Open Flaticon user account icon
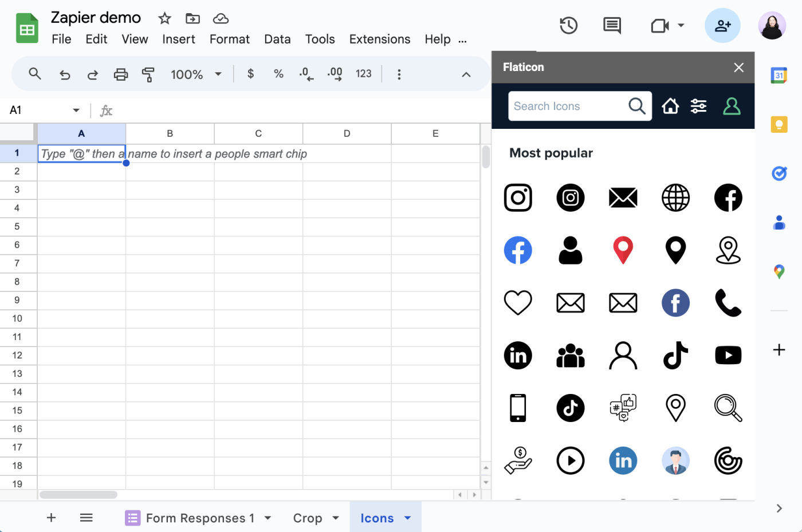 [x=732, y=106]
